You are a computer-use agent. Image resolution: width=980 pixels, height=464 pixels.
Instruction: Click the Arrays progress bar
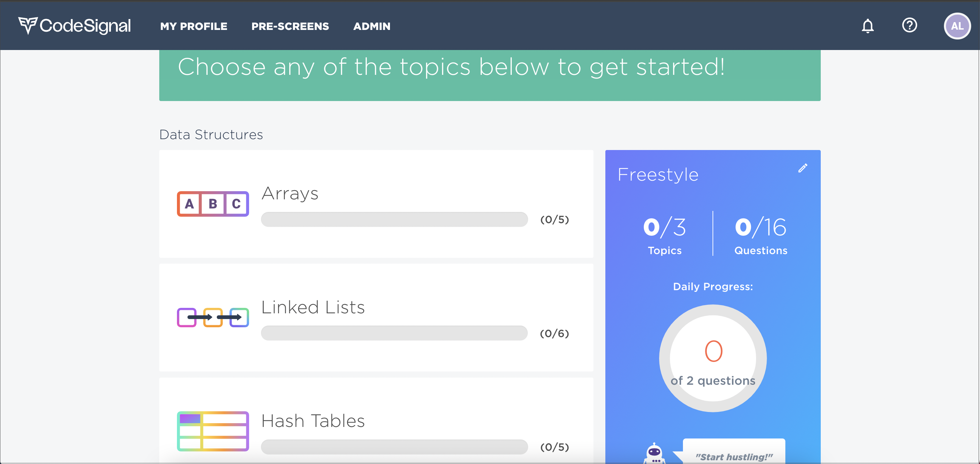[x=394, y=219]
